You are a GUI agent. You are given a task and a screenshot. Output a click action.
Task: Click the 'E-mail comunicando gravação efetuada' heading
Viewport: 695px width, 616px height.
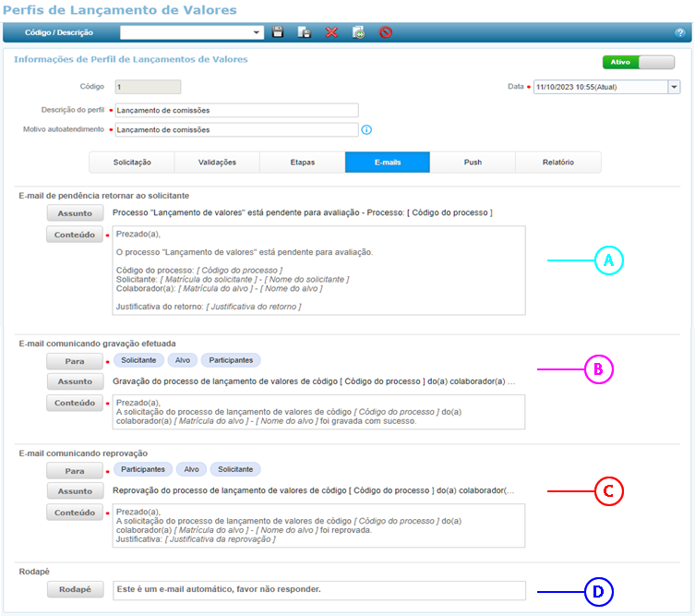97,344
